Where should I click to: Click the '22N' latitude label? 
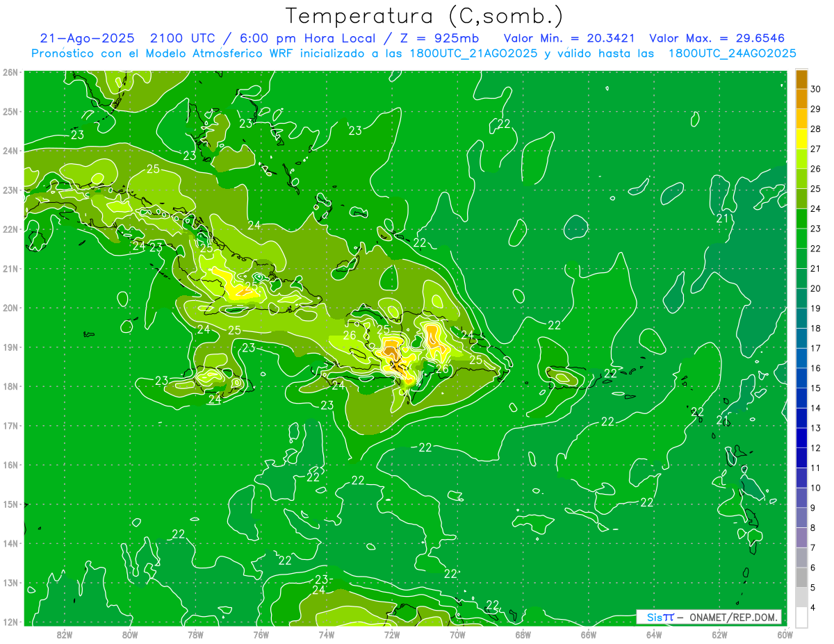[10, 229]
